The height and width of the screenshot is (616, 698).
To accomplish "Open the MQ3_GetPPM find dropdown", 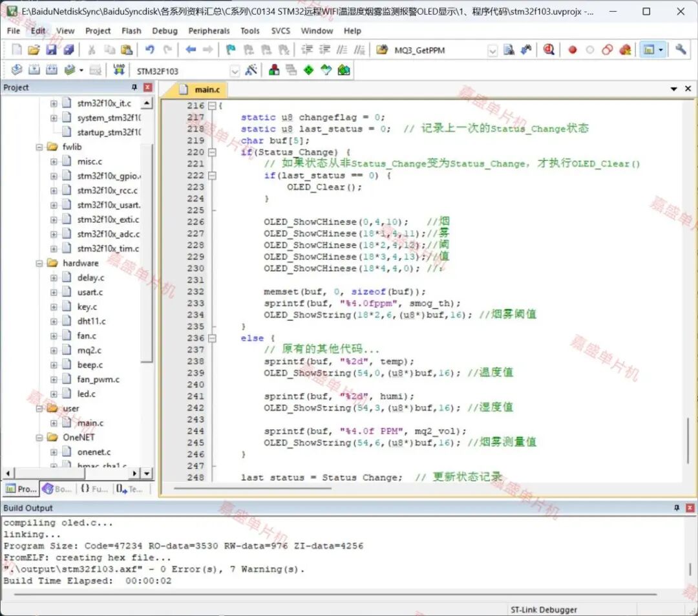I will pyautogui.click(x=492, y=50).
